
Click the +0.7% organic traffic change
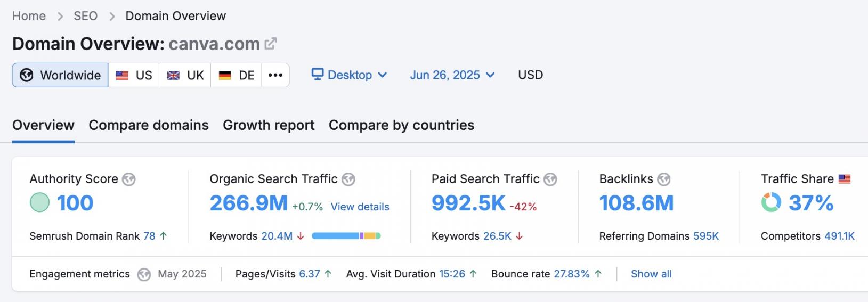tap(307, 207)
